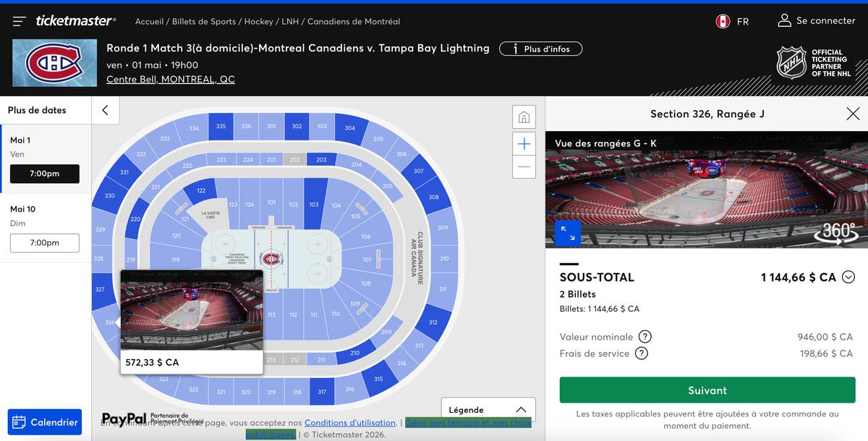Open the hamburger menu icon

pyautogui.click(x=20, y=21)
